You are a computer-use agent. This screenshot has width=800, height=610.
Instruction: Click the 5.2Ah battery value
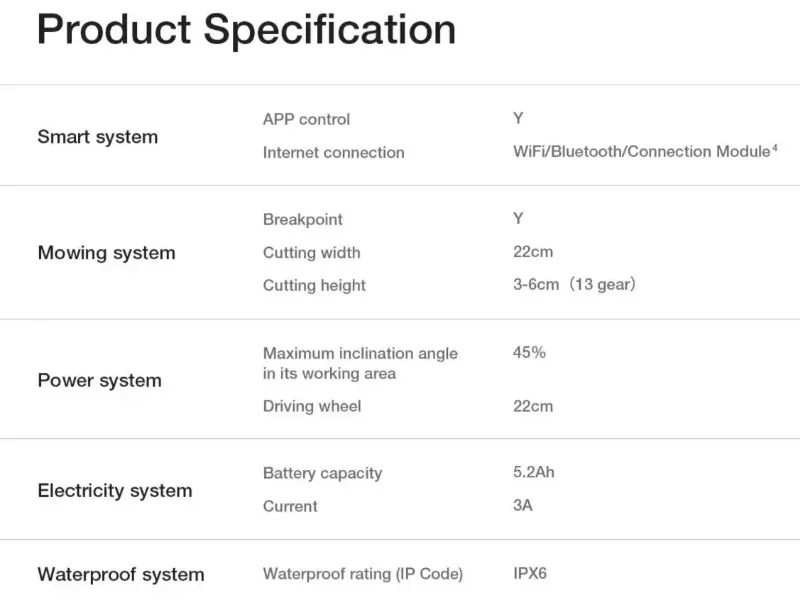point(534,472)
